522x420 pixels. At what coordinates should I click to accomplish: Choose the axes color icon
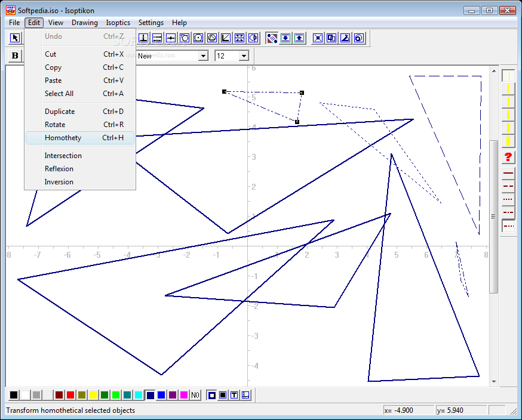245,395
